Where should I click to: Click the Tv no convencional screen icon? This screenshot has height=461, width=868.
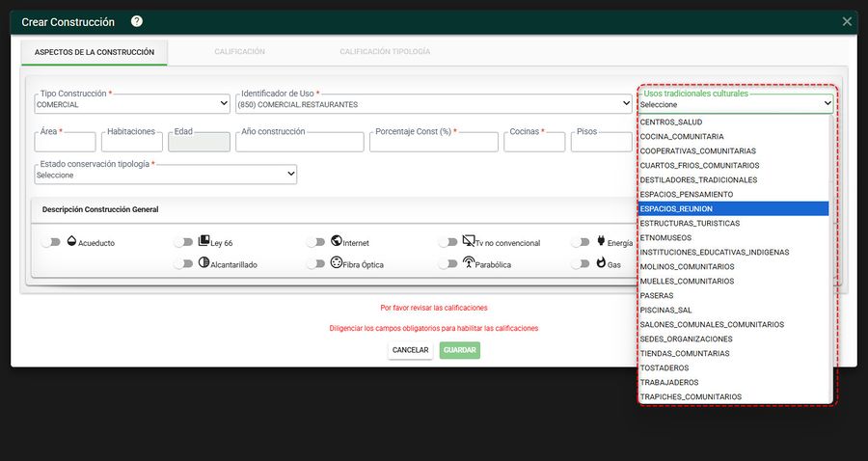coord(469,240)
